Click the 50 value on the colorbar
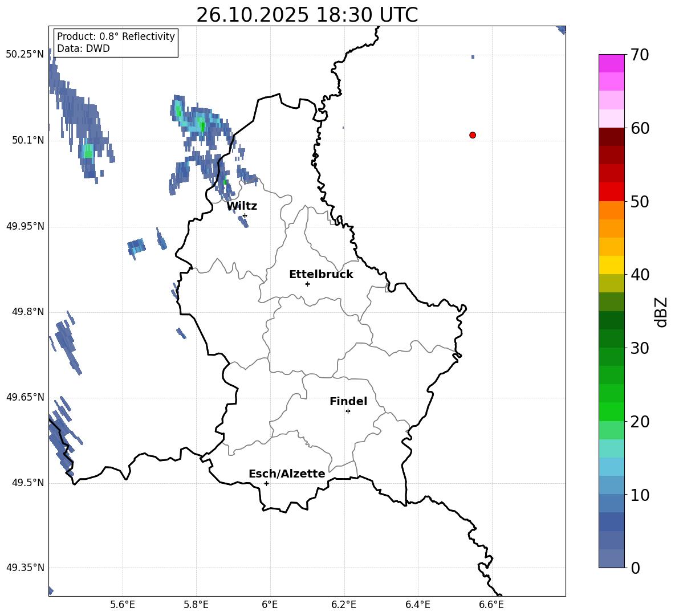Viewport: 675px width, 616px height. [640, 201]
